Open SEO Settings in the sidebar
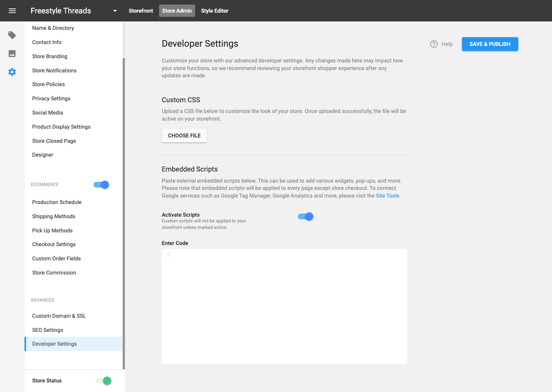Image resolution: width=552 pixels, height=392 pixels. coord(48,330)
